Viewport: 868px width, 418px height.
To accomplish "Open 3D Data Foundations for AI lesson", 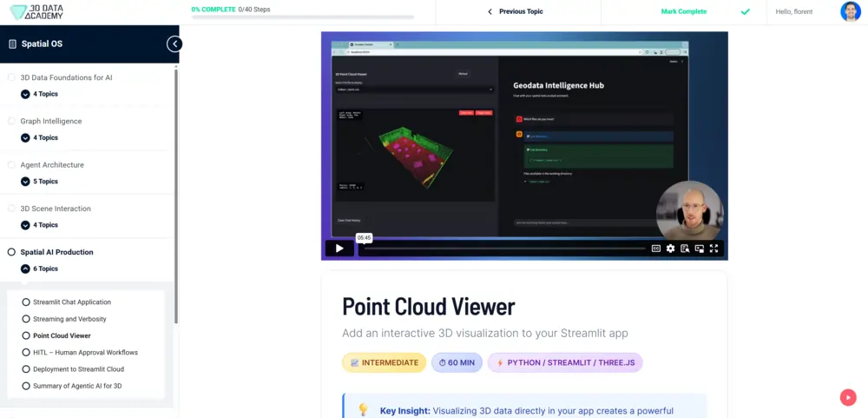I will (x=67, y=77).
